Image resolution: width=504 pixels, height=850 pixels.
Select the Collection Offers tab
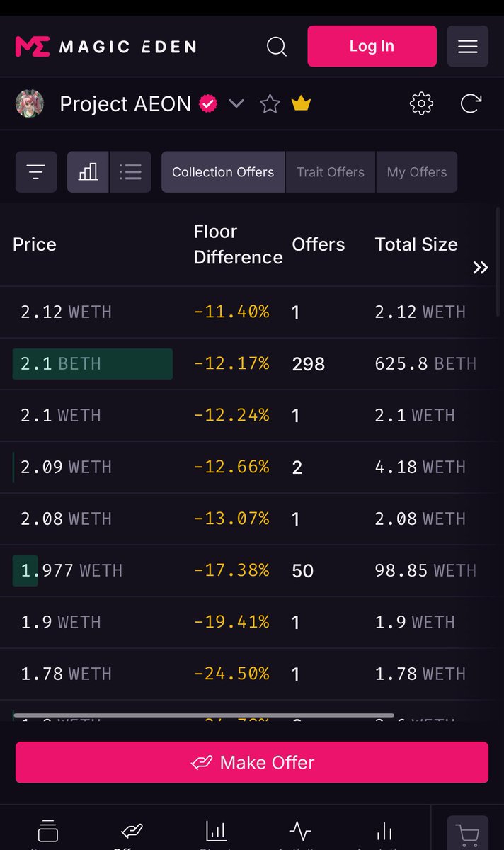(x=223, y=172)
